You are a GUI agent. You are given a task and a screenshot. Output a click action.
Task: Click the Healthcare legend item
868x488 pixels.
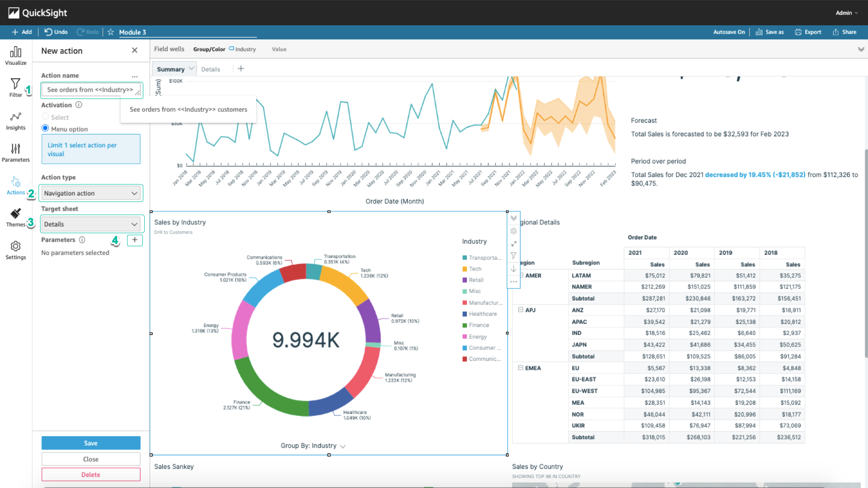point(480,314)
